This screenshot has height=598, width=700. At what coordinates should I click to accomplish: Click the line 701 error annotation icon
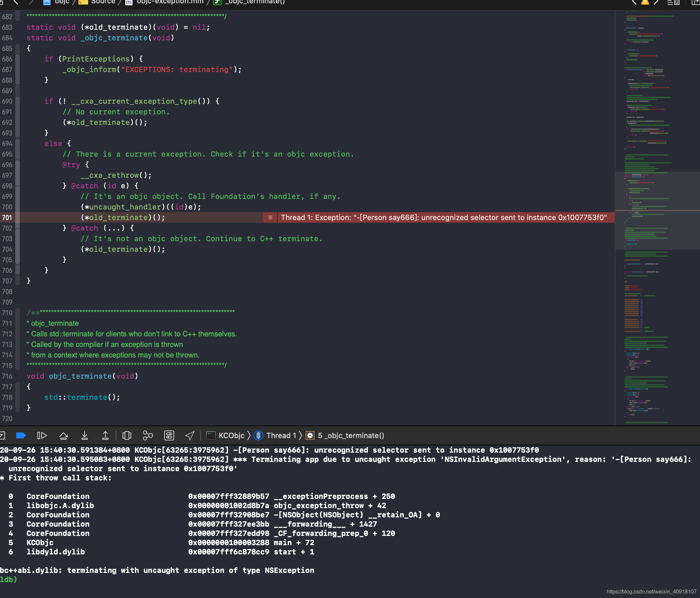click(x=270, y=217)
